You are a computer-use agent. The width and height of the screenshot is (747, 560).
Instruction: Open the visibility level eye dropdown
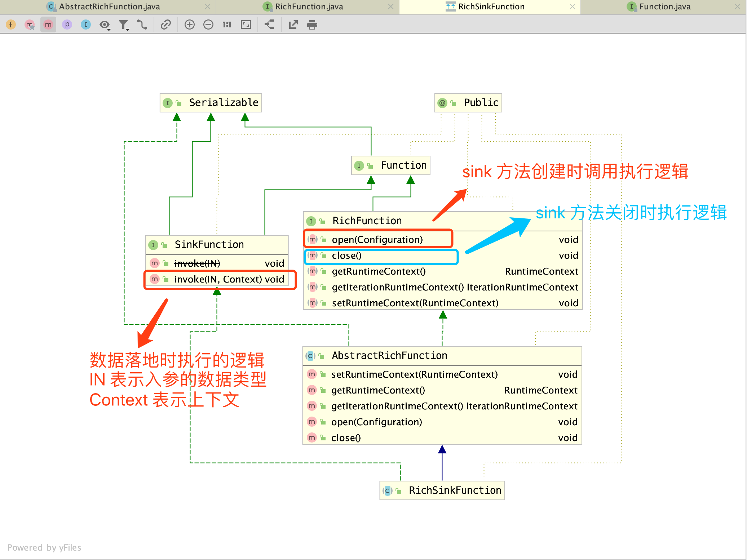105,25
